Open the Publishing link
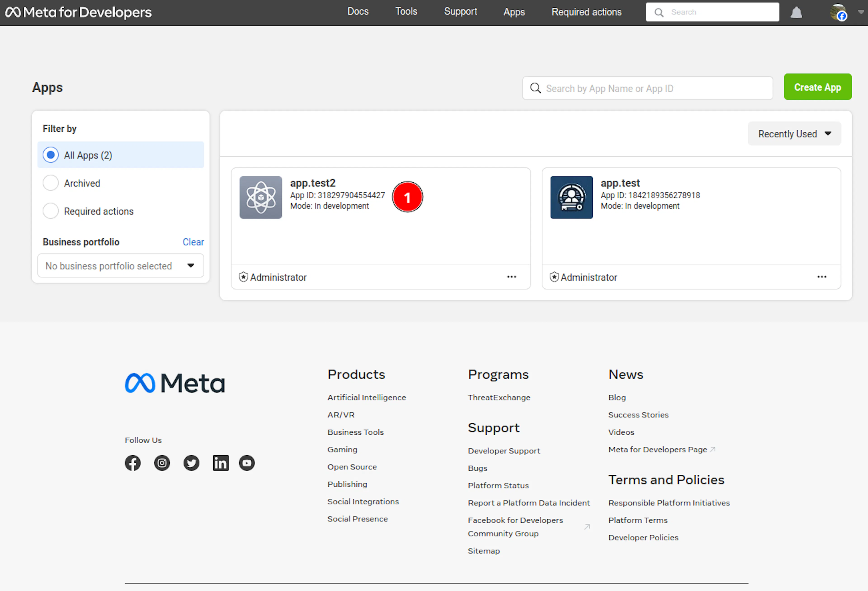Screen dimensions: 868x591 tap(347, 484)
